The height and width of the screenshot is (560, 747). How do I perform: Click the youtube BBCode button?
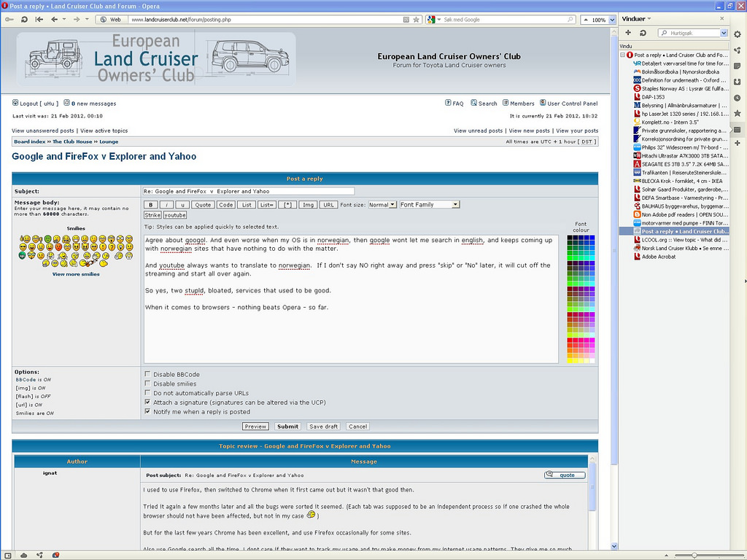[175, 215]
